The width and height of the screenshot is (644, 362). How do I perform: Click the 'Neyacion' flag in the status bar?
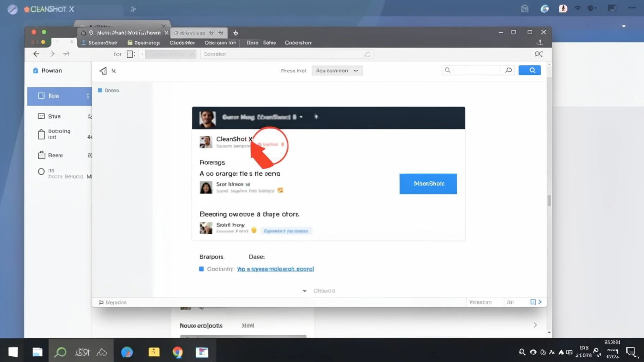click(x=113, y=303)
